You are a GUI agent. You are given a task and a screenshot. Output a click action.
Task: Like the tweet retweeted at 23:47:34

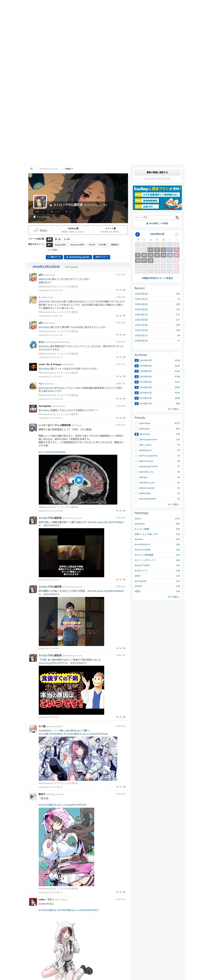pos(124,290)
